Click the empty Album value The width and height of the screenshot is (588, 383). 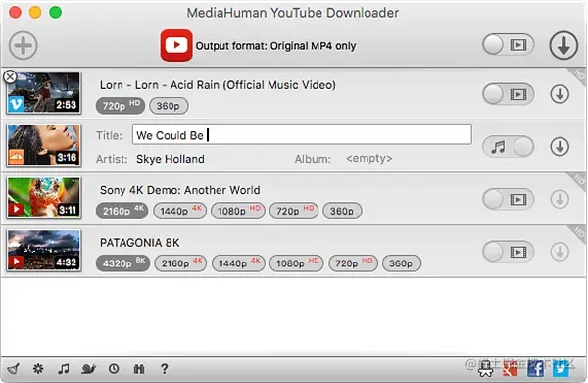[369, 159]
